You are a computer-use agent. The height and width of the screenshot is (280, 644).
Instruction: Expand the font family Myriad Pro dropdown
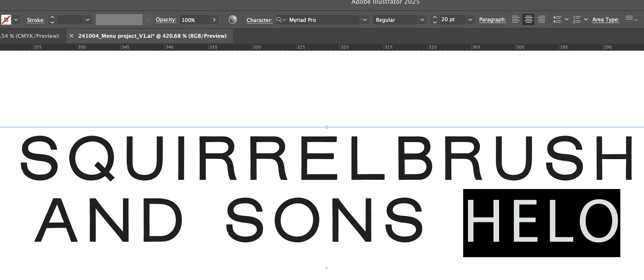[x=365, y=20]
